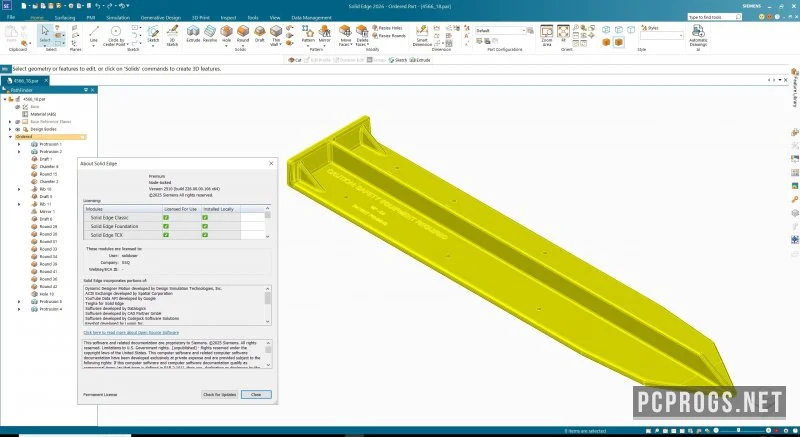Click the Fit view tool
Viewport: 800px width, 437px height.
pyautogui.click(x=563, y=33)
